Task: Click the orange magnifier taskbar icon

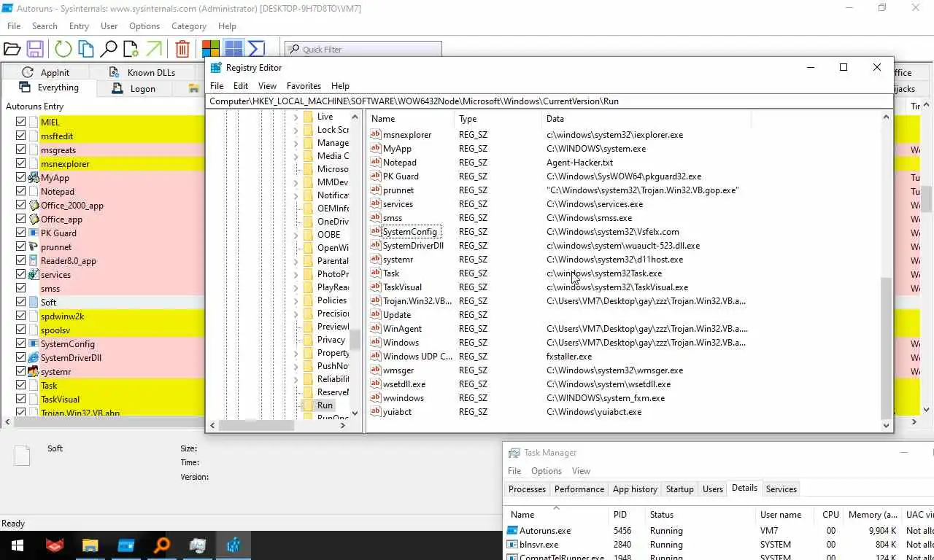Action: (161, 545)
